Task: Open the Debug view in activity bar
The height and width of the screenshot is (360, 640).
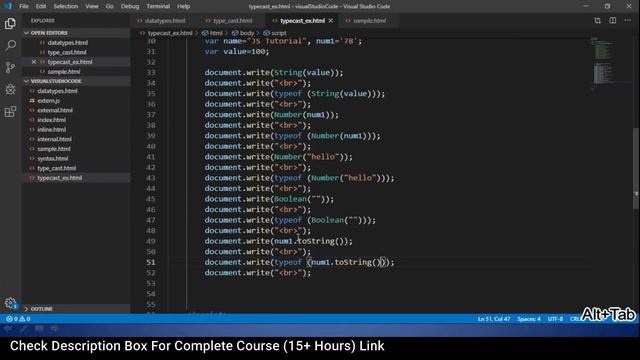Action: coord(10,89)
